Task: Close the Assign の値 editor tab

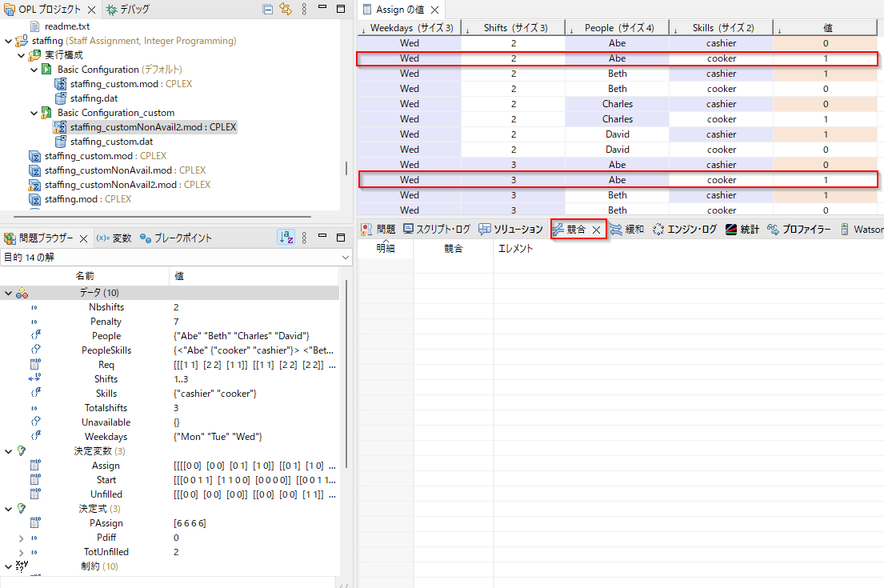Action: (434, 10)
